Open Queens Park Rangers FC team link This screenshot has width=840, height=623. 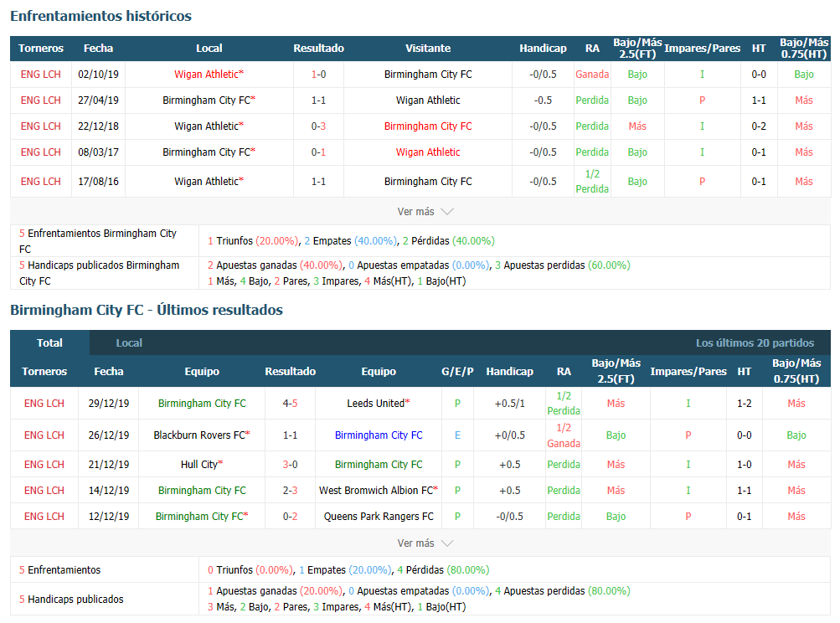pyautogui.click(x=379, y=517)
